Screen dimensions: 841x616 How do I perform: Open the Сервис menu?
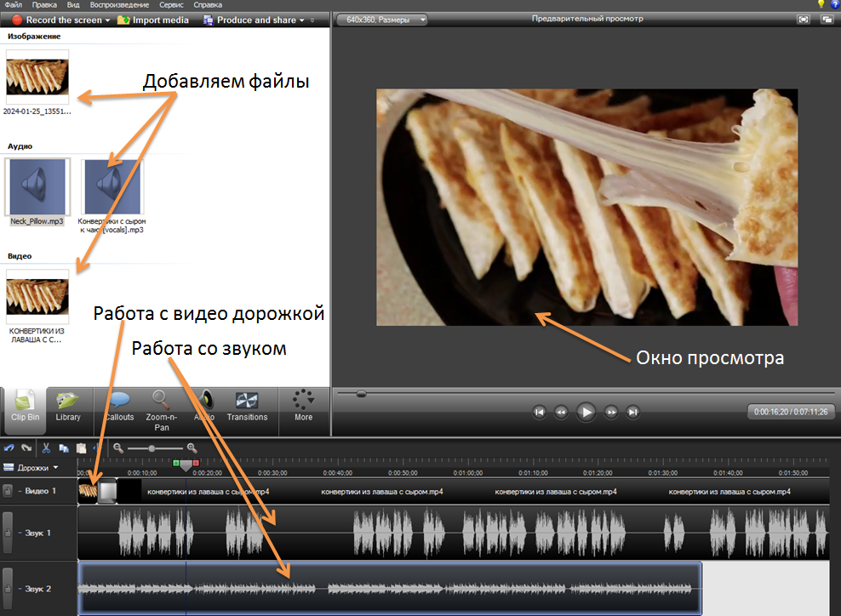tap(171, 5)
